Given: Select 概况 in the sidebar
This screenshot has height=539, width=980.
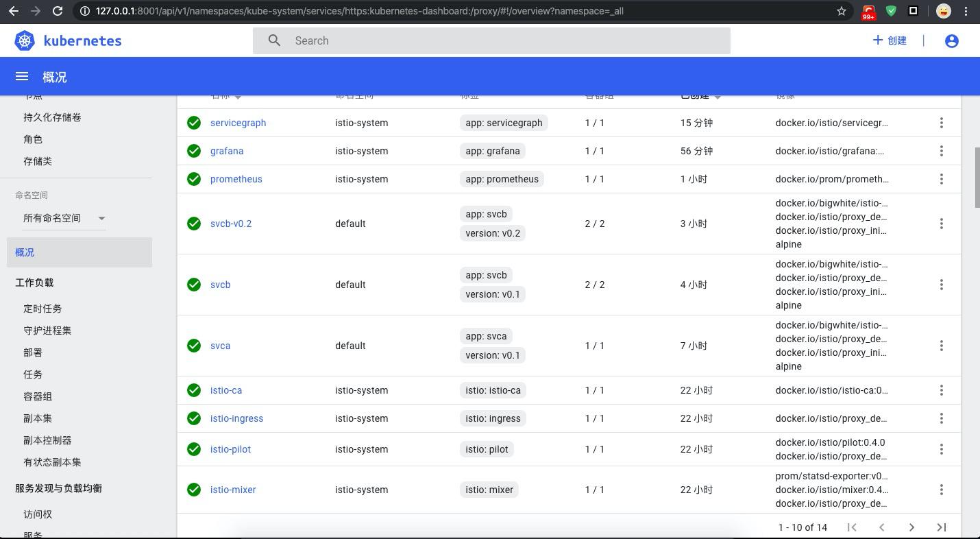Looking at the screenshot, I should pos(79,252).
